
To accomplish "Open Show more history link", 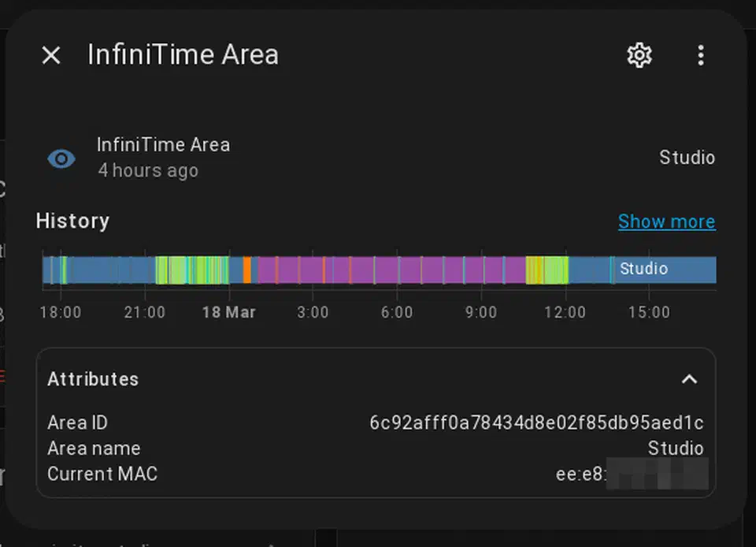I will tap(666, 221).
